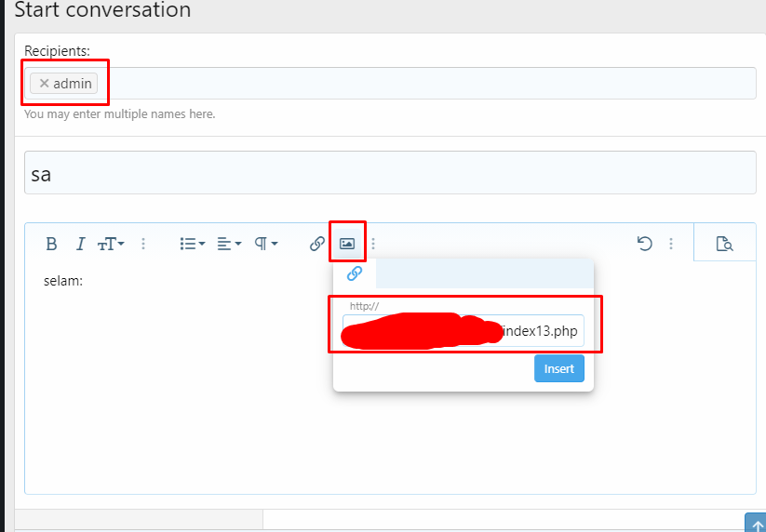This screenshot has width=766, height=532.
Task: Open the list type dropdown
Action: [193, 244]
